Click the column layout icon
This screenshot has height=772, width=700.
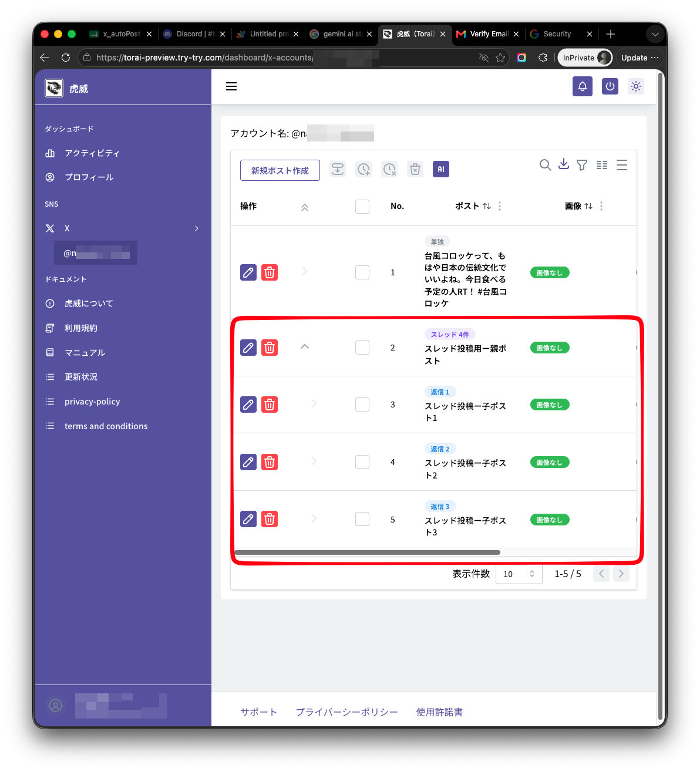click(x=602, y=165)
